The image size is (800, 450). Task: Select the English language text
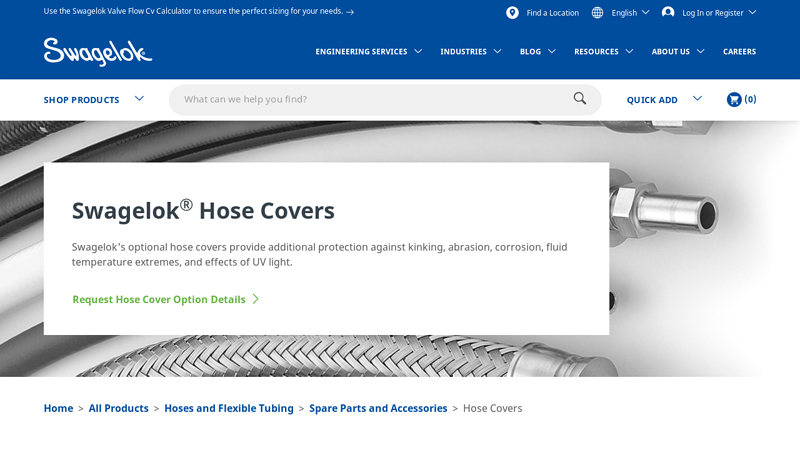coord(624,13)
